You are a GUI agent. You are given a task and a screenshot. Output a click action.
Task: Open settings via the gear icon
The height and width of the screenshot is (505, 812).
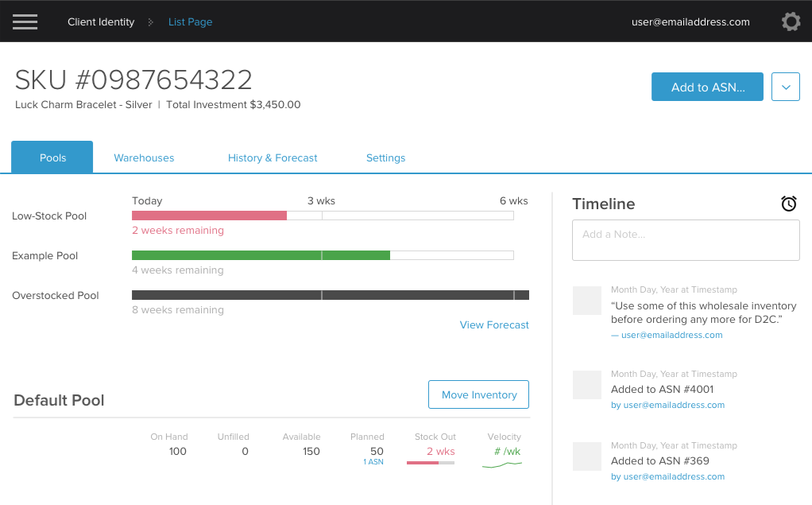791,21
